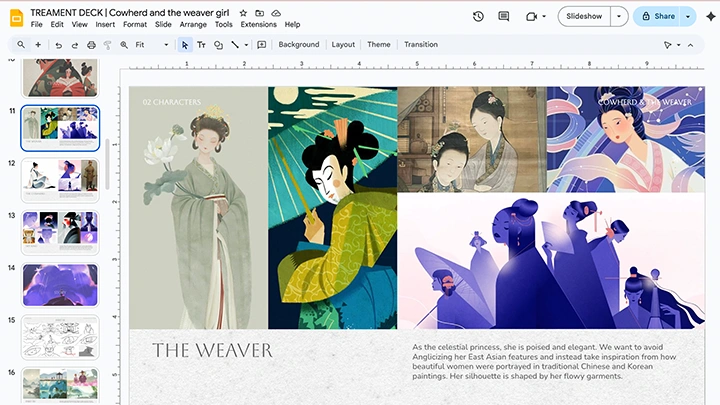720x405 pixels.
Task: Open the Insert menu
Action: point(105,25)
